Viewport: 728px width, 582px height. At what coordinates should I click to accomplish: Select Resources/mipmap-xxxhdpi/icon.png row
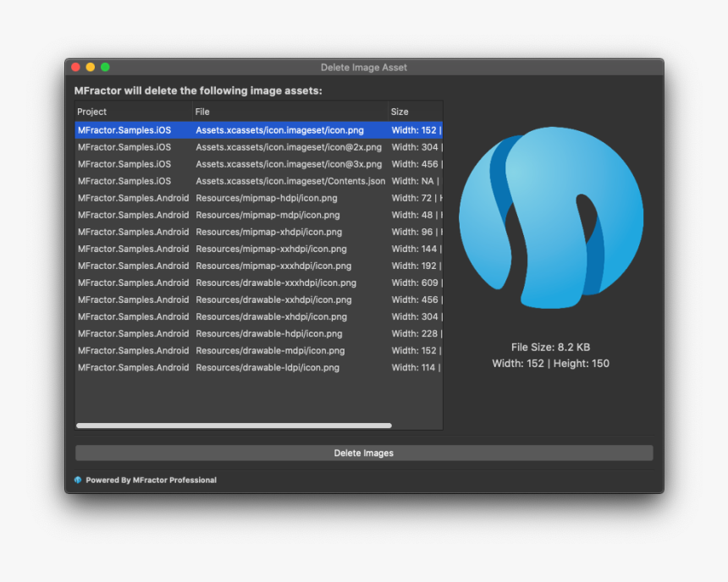coord(258,266)
